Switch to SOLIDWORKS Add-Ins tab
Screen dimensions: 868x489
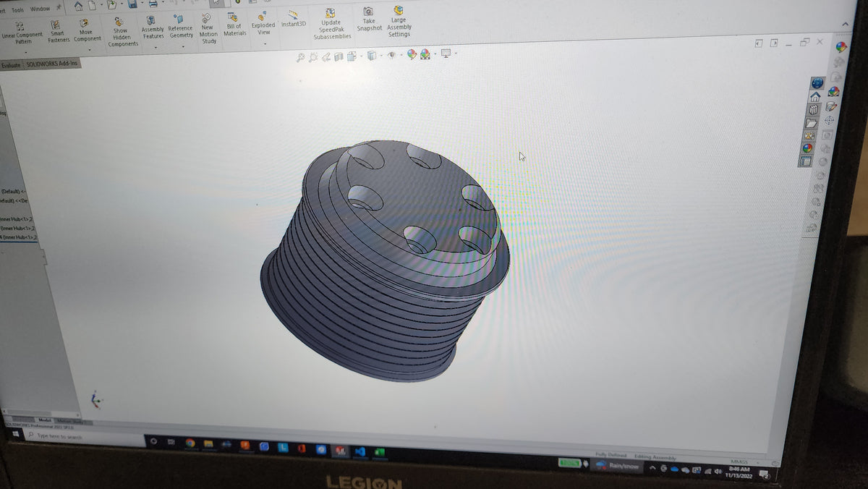(52, 64)
